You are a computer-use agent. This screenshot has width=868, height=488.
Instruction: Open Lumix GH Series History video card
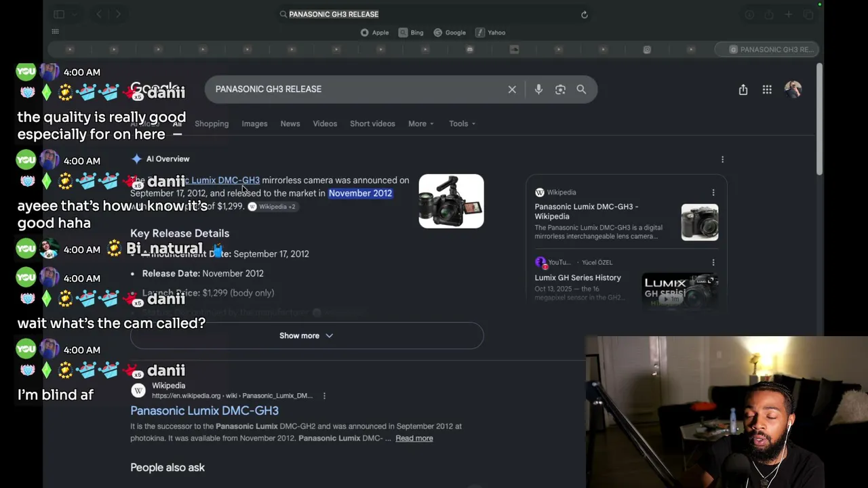click(x=578, y=278)
